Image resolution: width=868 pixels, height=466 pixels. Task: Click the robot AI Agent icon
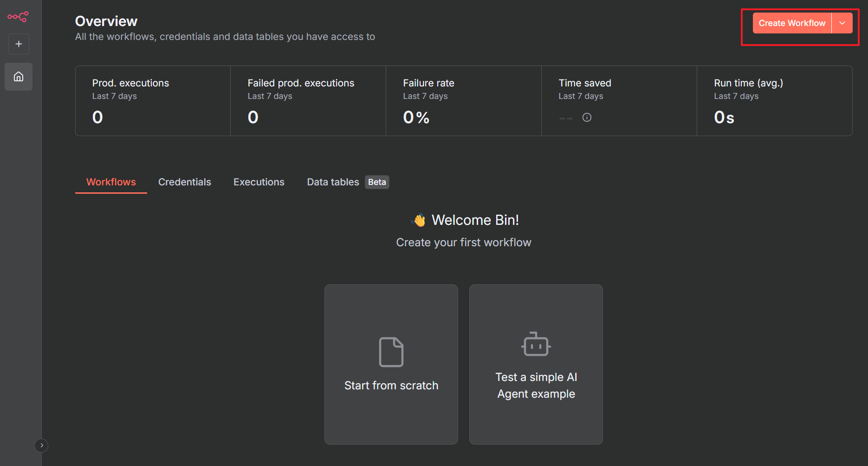pos(536,344)
